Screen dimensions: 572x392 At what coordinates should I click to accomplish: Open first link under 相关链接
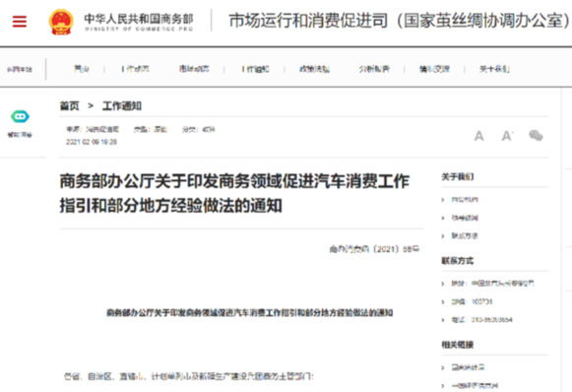(468, 367)
